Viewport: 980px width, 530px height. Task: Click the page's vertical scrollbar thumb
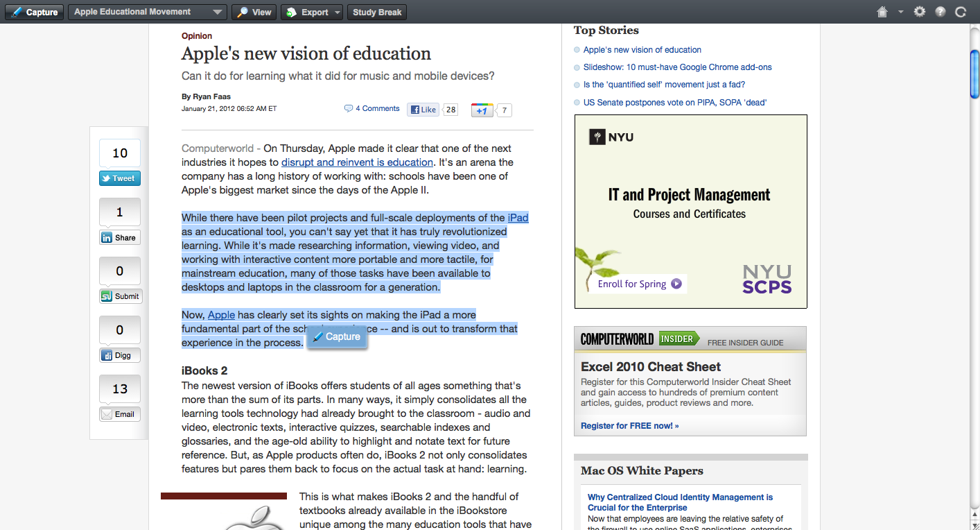click(974, 74)
